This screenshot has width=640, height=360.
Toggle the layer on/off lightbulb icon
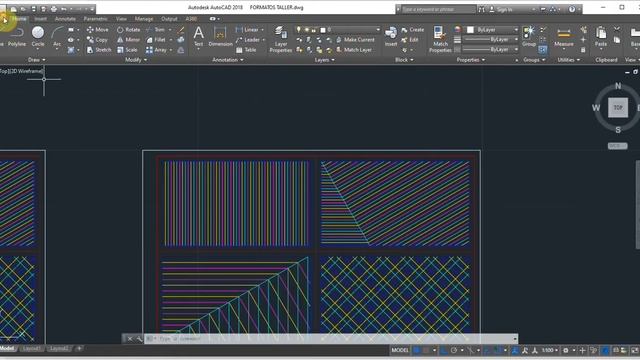pos(299,30)
